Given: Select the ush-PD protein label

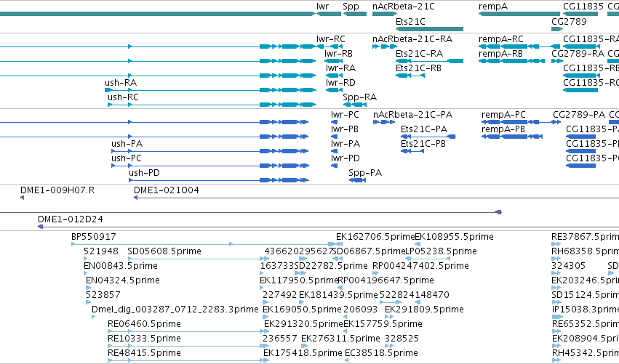Looking at the screenshot, I should click(x=145, y=173).
